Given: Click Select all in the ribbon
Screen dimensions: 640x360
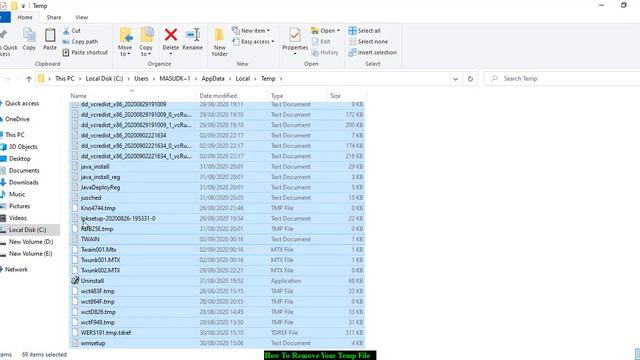Looking at the screenshot, I should pyautogui.click(x=364, y=31).
